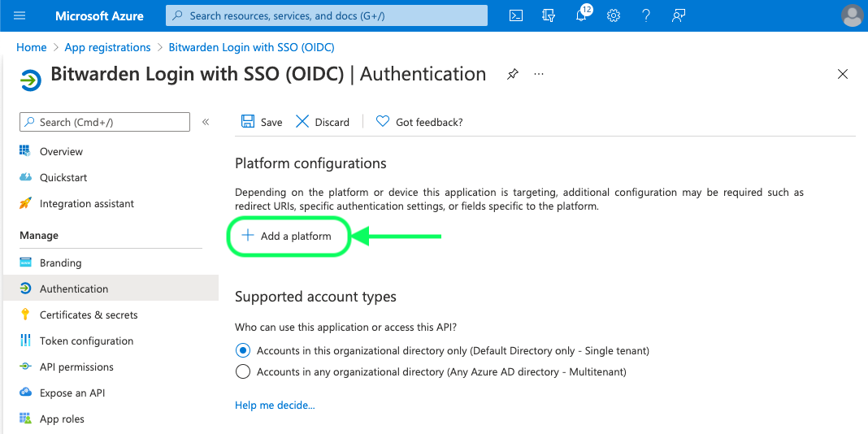Click Microsoft Azure home title
This screenshot has width=868, height=434.
click(99, 15)
